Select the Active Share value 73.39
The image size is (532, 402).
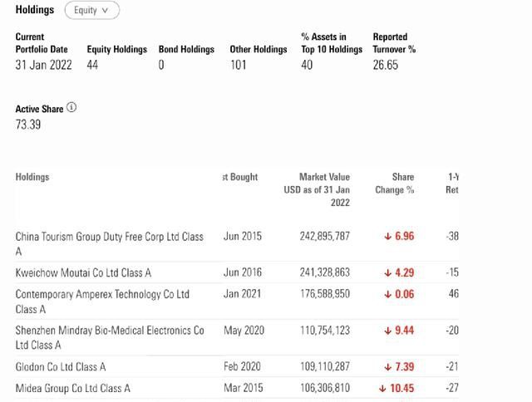coord(27,125)
